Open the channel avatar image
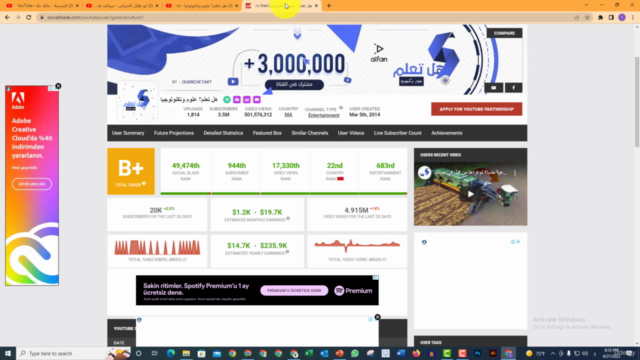Viewport: 640px width, 360px height. tap(137, 102)
